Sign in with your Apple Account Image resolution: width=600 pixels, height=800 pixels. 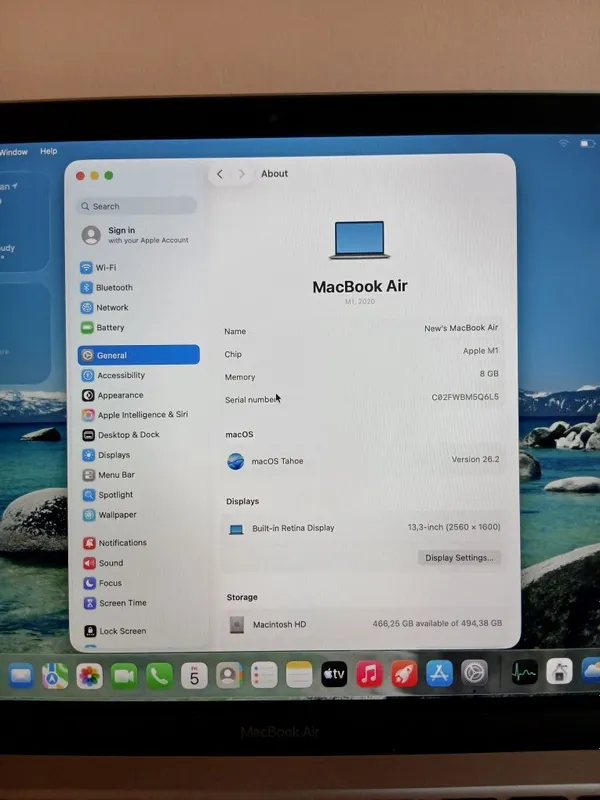(x=136, y=235)
